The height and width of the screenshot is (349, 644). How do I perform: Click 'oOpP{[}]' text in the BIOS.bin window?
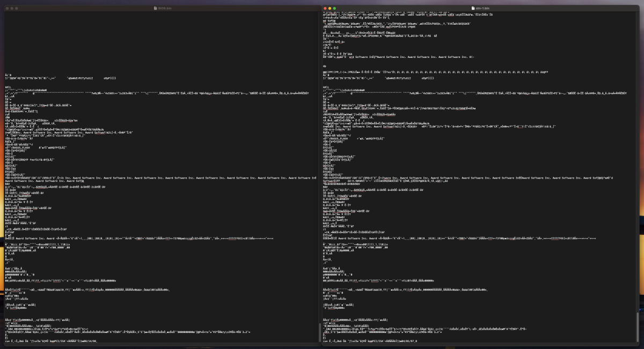click(x=110, y=77)
